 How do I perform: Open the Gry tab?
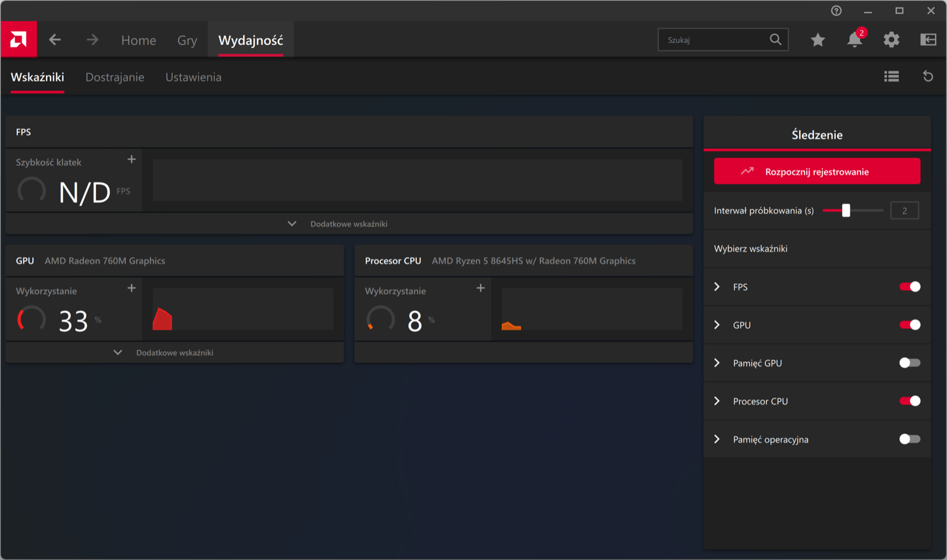pos(187,40)
